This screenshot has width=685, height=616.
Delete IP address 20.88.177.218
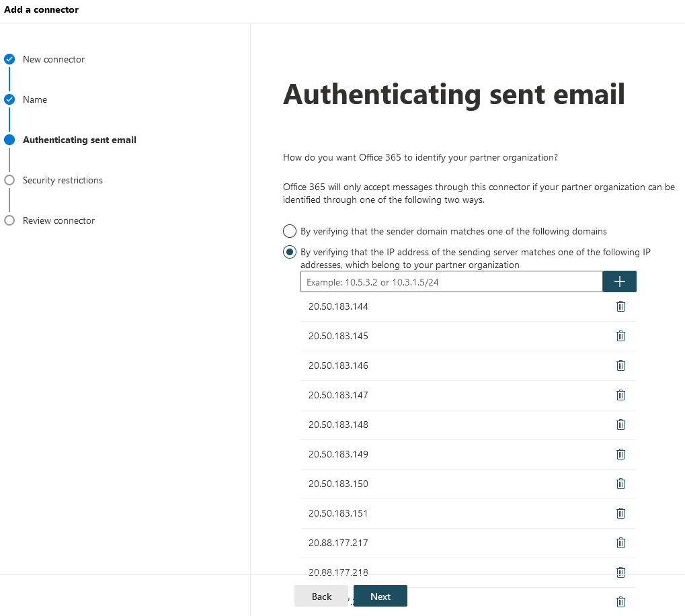click(620, 572)
